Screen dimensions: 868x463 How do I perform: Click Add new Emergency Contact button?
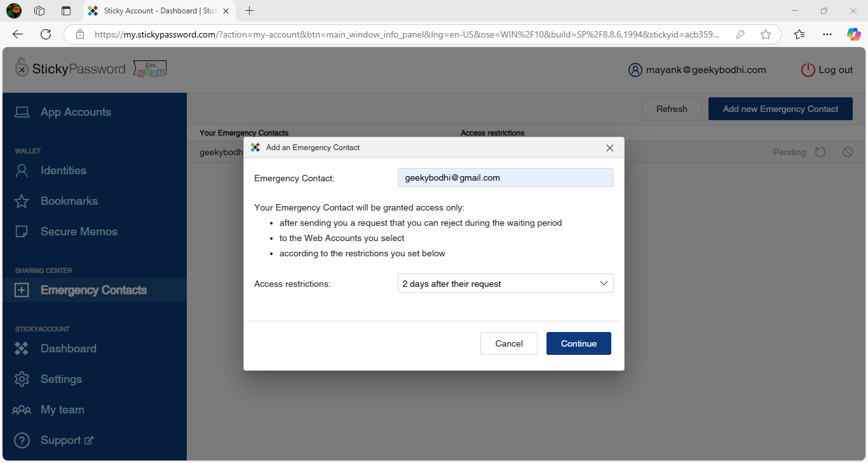(x=780, y=109)
